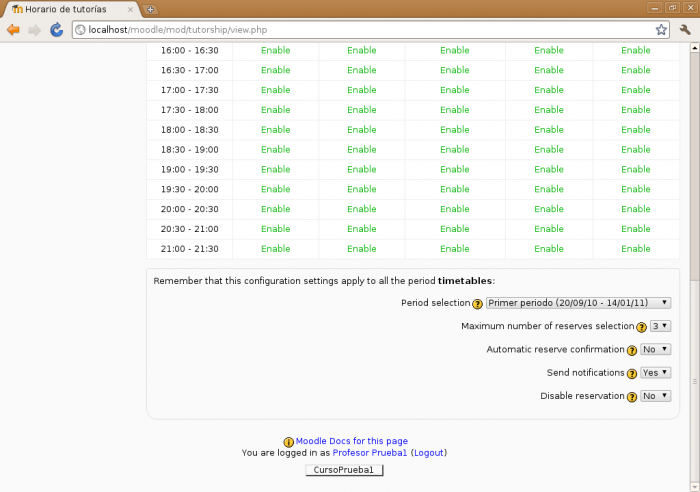Open the Send notifications dropdown
This screenshot has width=700, height=492.
[x=655, y=372]
